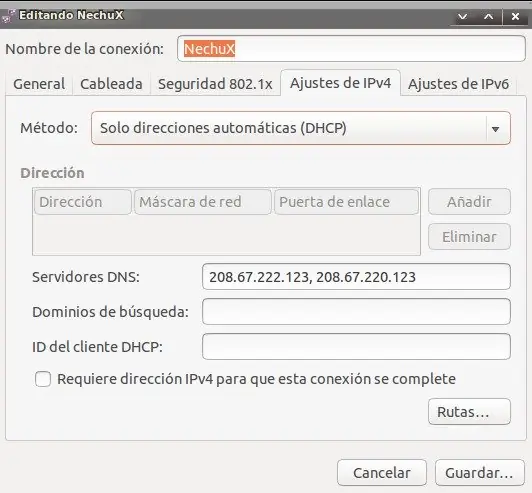532x493 pixels.
Task: Click the Puerta de enlace column header
Action: point(346,202)
